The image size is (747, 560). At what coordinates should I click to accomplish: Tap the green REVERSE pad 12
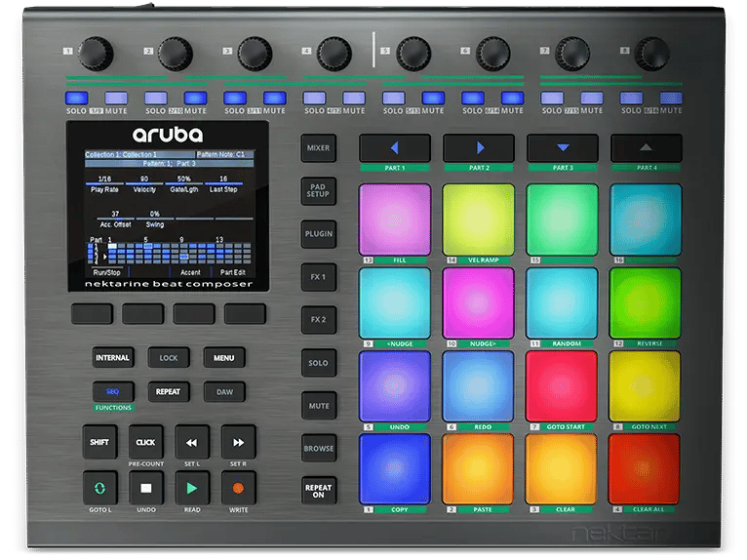645,303
